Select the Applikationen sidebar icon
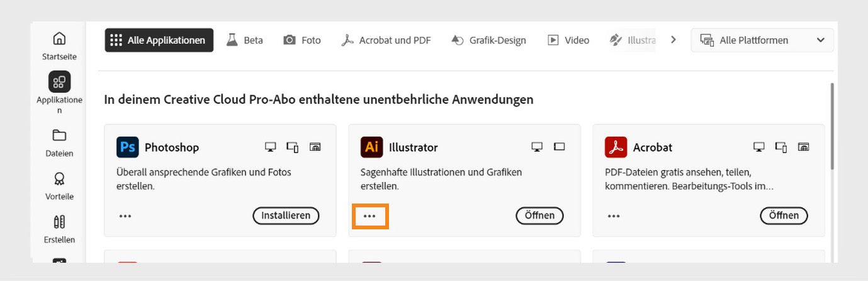This screenshot has height=281, width=868. 59,82
